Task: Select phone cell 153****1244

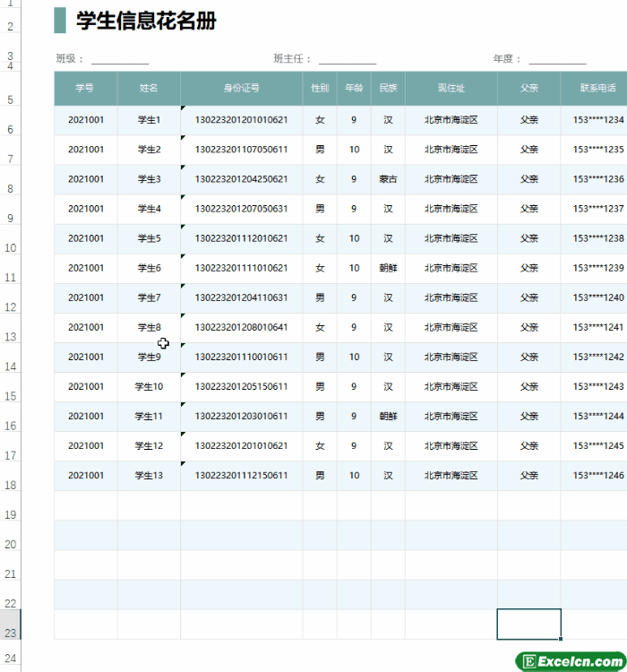Action: tap(594, 416)
